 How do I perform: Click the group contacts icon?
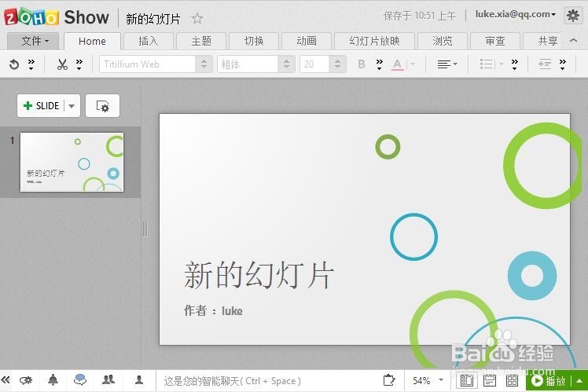tap(108, 380)
